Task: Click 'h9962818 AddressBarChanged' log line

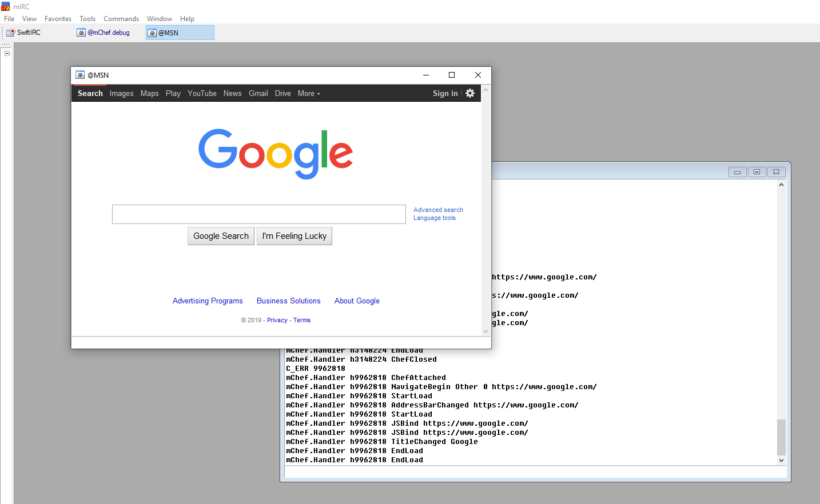Action: click(x=432, y=405)
